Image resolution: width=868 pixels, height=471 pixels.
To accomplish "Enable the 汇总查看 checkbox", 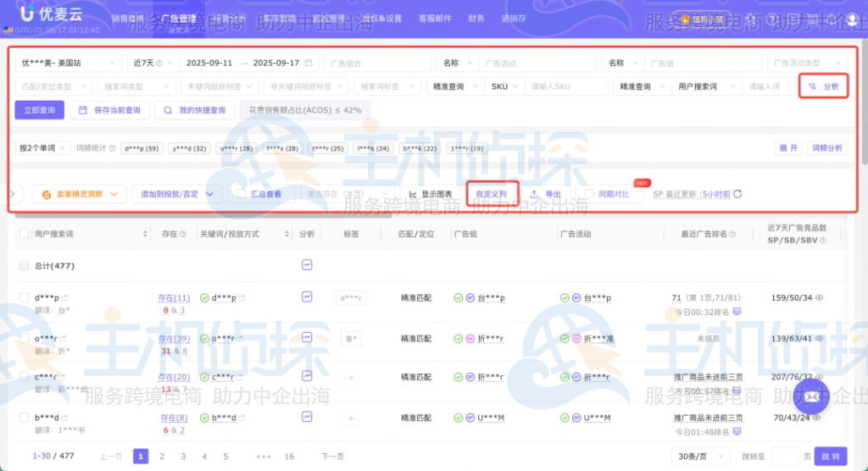I will coord(241,194).
